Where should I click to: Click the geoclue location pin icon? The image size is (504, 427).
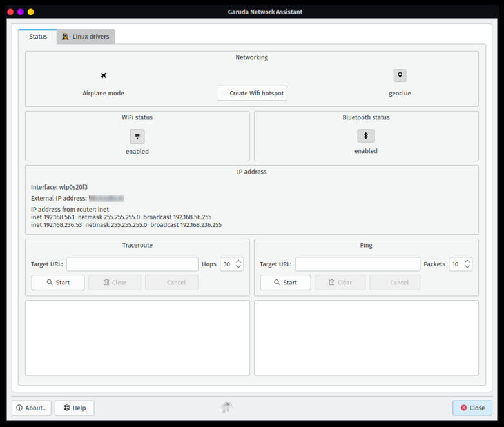pos(400,75)
